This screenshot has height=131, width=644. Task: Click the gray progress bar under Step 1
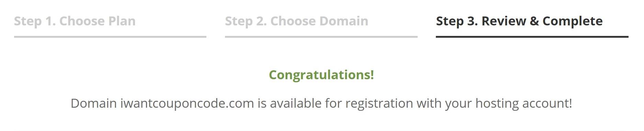click(110, 36)
